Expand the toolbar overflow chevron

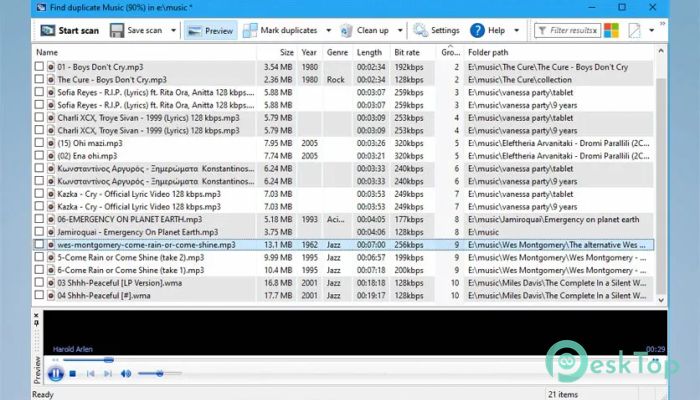coord(662,24)
